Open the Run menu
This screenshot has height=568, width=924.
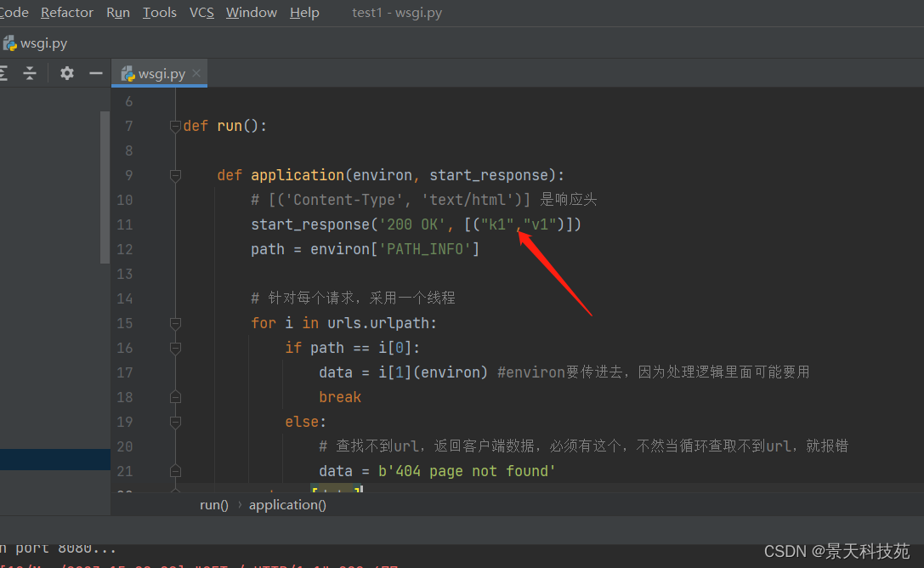(x=118, y=13)
